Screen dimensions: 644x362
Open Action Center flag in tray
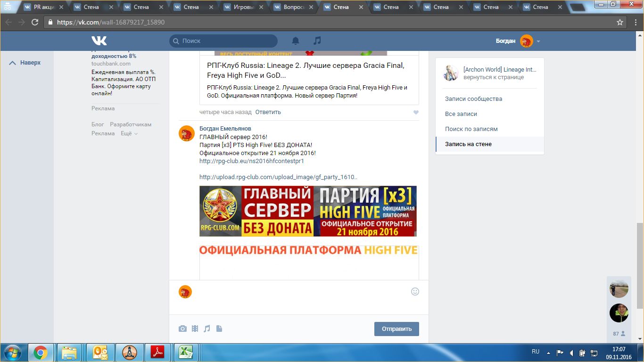561,353
